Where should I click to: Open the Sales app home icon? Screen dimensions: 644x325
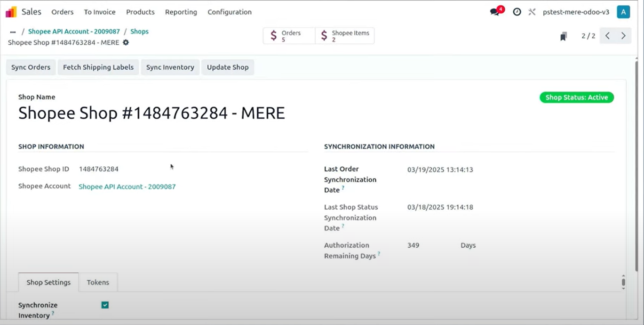pos(11,12)
